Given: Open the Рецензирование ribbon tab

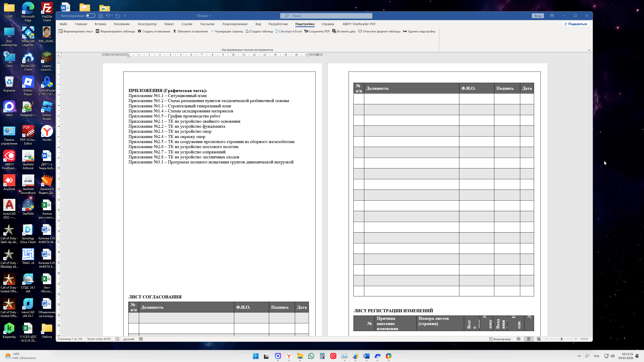Looking at the screenshot, I should coord(235,24).
